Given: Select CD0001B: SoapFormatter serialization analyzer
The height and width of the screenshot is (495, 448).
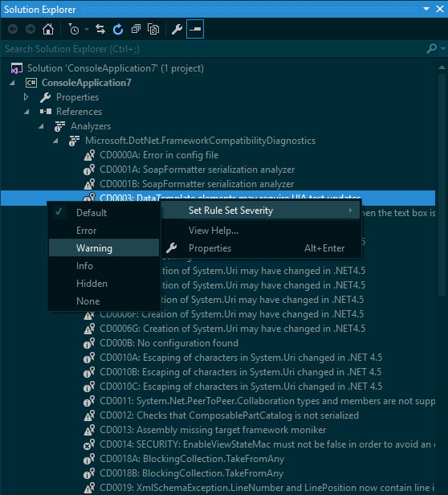Looking at the screenshot, I should 197,184.
